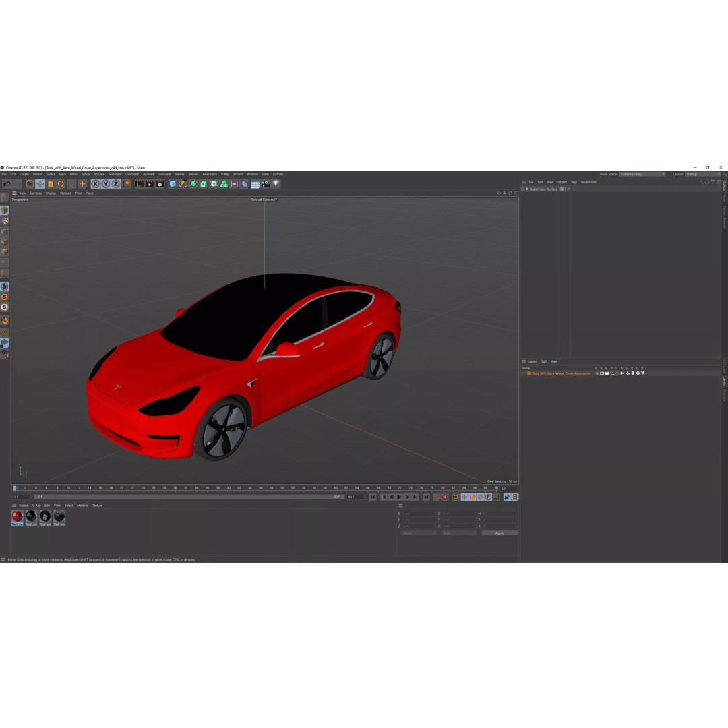Click timeline frame 0 marker

click(15, 488)
